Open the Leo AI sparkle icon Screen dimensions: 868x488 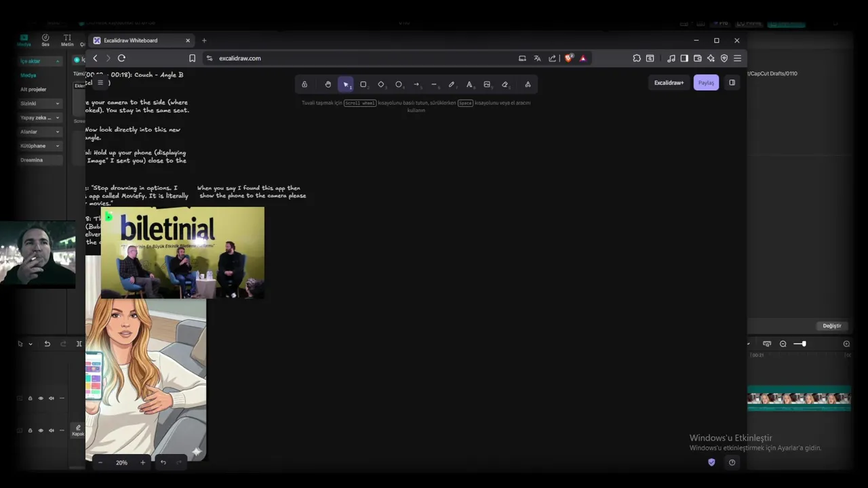pyautogui.click(x=711, y=58)
